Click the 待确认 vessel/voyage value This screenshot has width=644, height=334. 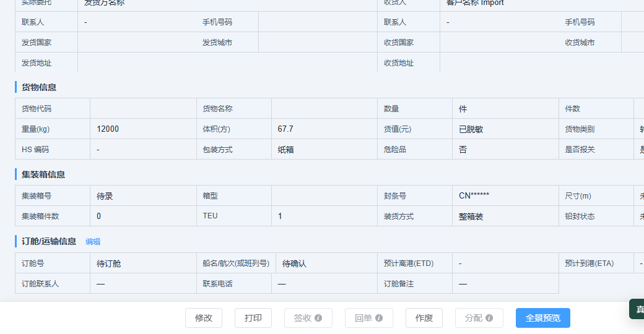[x=294, y=263]
